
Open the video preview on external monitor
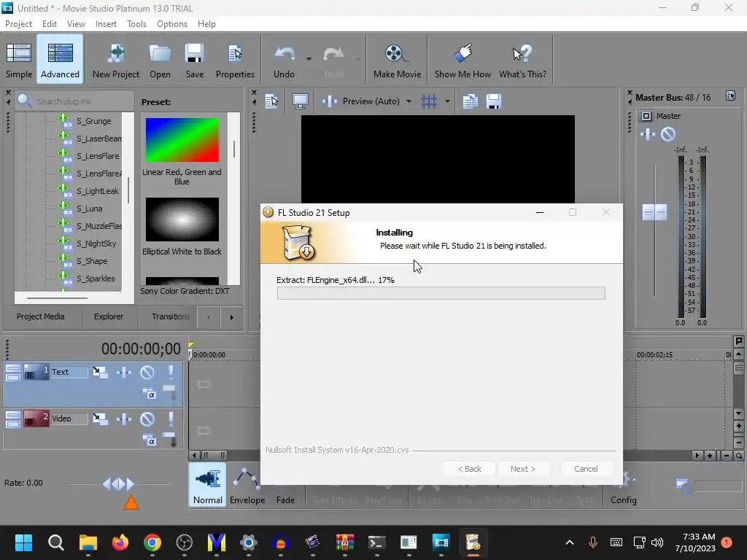(300, 101)
